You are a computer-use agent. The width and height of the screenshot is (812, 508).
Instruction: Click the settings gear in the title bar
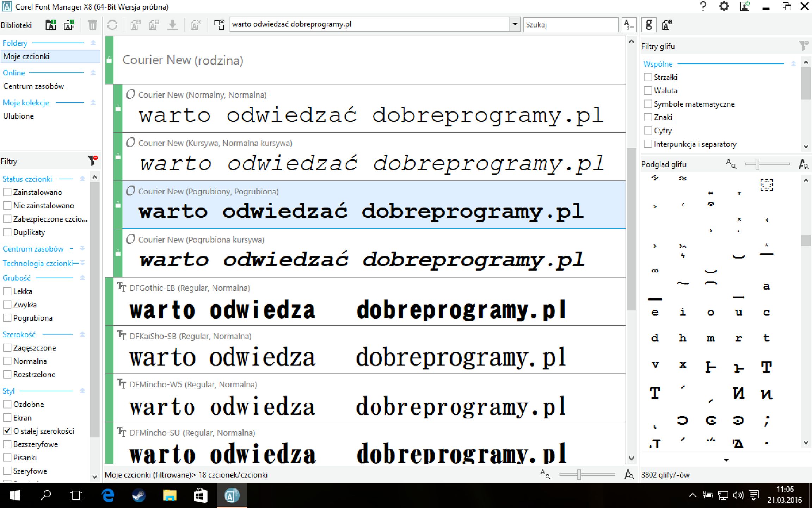724,6
